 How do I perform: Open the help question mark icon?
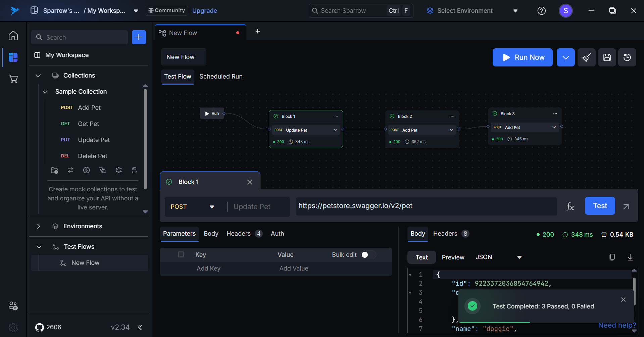click(x=541, y=11)
